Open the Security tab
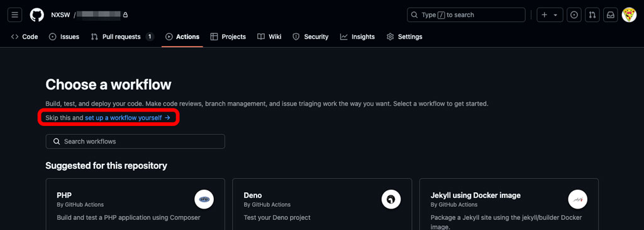644x230 pixels. 311,37
